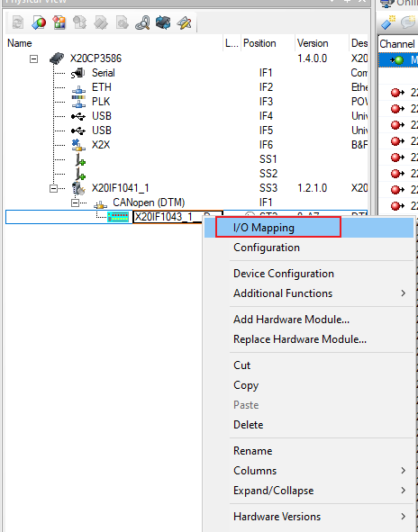Click the Serial interface icon

click(77, 73)
